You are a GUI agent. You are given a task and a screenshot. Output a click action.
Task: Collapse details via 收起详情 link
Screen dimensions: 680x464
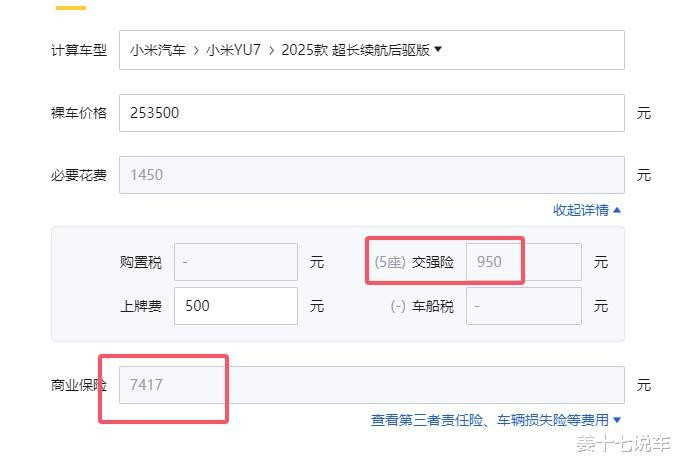click(581, 210)
